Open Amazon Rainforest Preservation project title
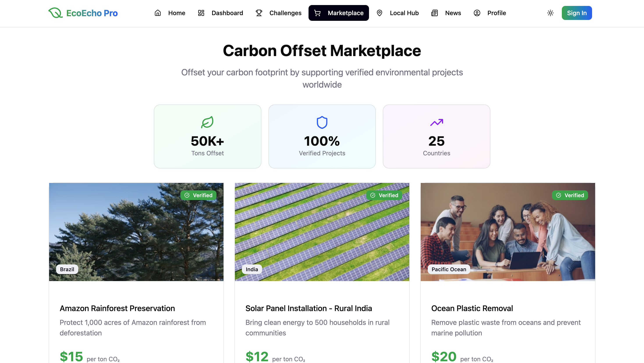Image resolution: width=644 pixels, height=363 pixels. [117, 308]
